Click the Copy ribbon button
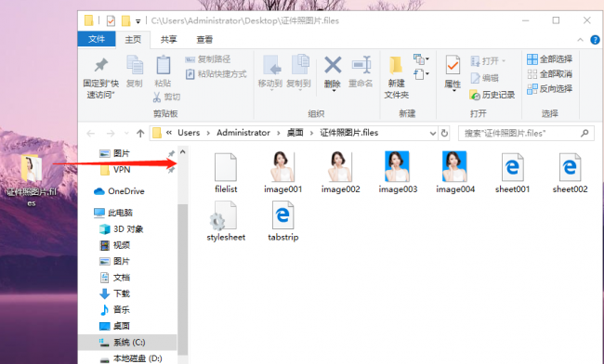The image size is (604, 364). click(135, 71)
